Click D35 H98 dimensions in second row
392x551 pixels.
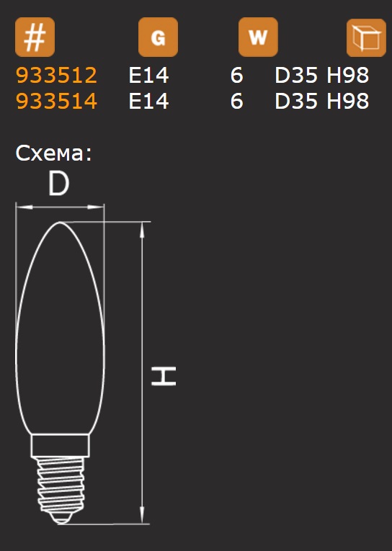321,101
